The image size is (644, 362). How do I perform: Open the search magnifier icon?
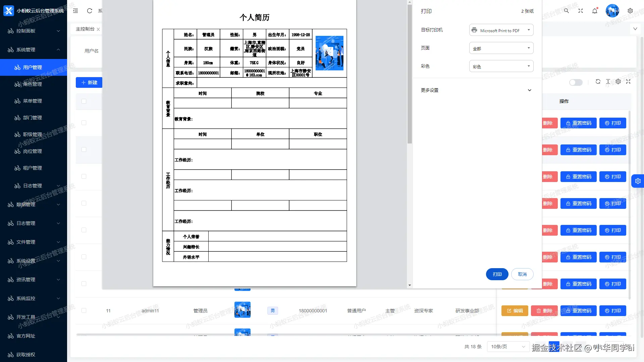(x=567, y=11)
